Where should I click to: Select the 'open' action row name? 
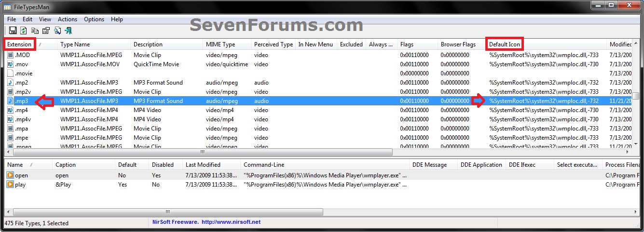21,175
